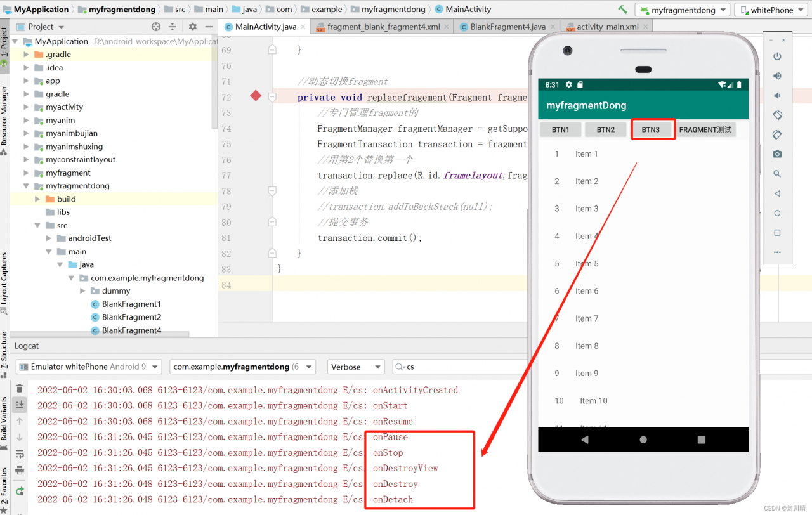Tap the BTN3 button in emulator
This screenshot has width=812, height=515.
click(651, 129)
